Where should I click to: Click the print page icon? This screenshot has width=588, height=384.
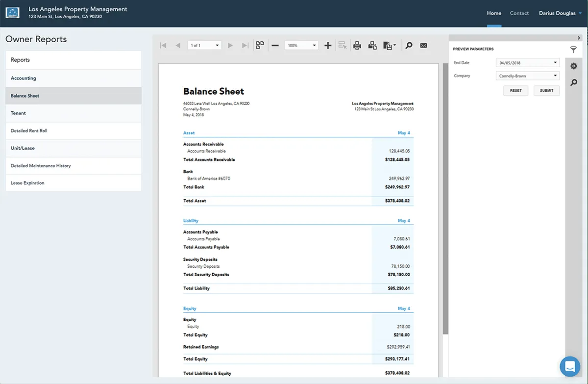372,46
